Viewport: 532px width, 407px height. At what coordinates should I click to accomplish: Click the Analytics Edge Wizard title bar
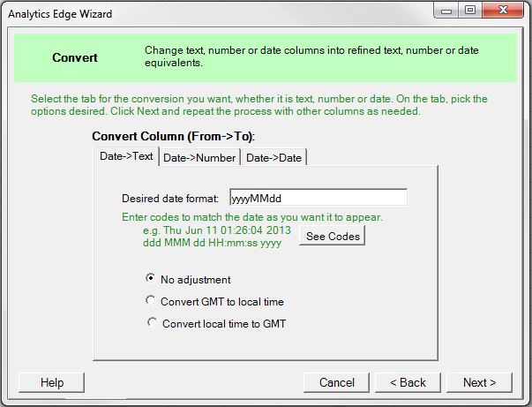click(221, 13)
